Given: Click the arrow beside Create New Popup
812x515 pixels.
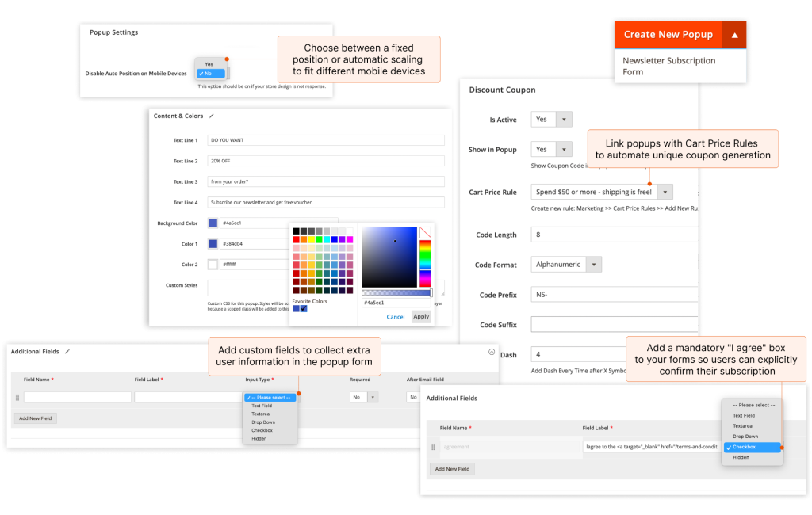Looking at the screenshot, I should (734, 35).
